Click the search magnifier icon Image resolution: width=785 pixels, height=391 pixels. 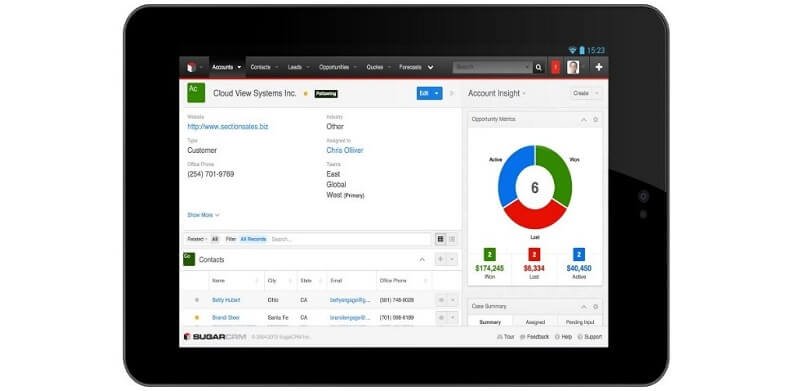(x=539, y=67)
